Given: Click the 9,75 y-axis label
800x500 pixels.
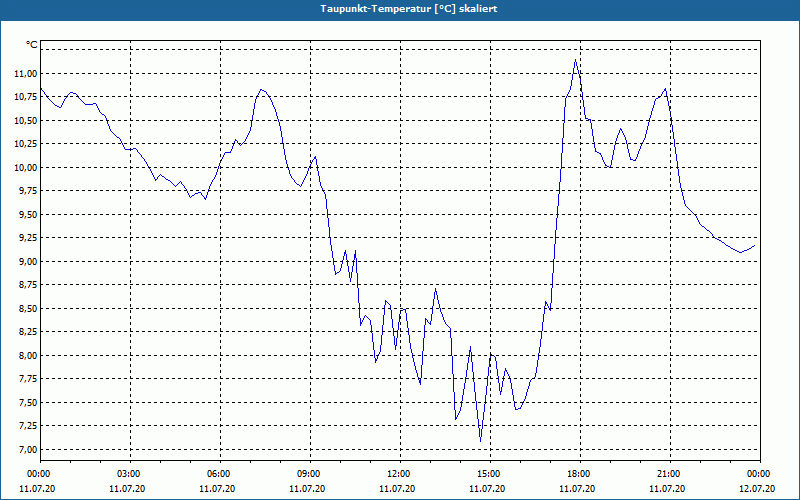Looking at the screenshot, I should (29, 191).
